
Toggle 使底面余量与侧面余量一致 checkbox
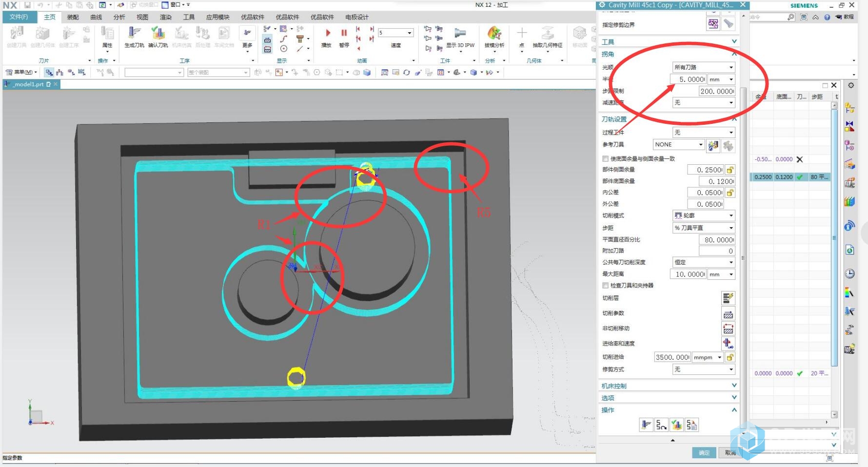pos(605,159)
